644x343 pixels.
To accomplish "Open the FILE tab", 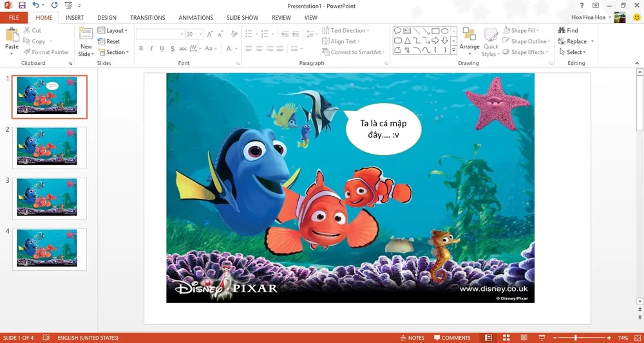I will tap(14, 17).
